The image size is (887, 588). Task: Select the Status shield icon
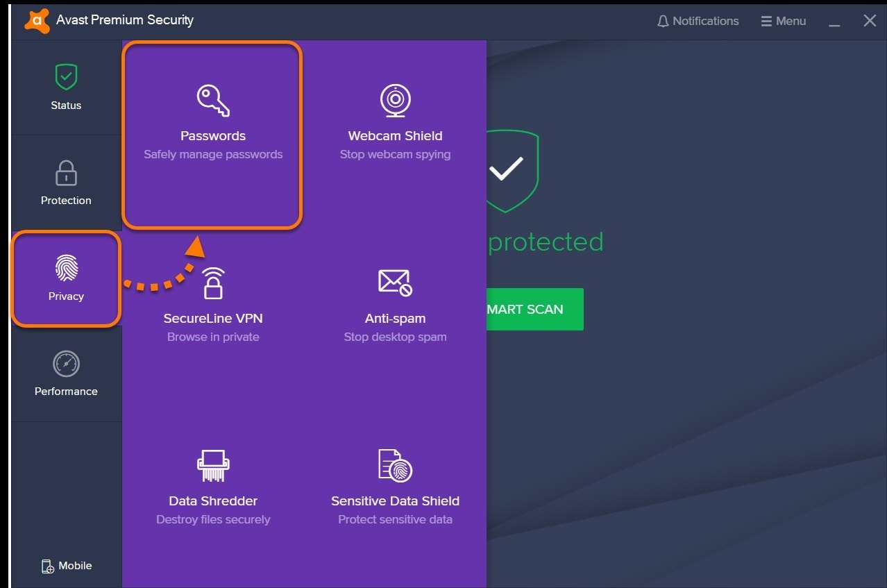[66, 76]
